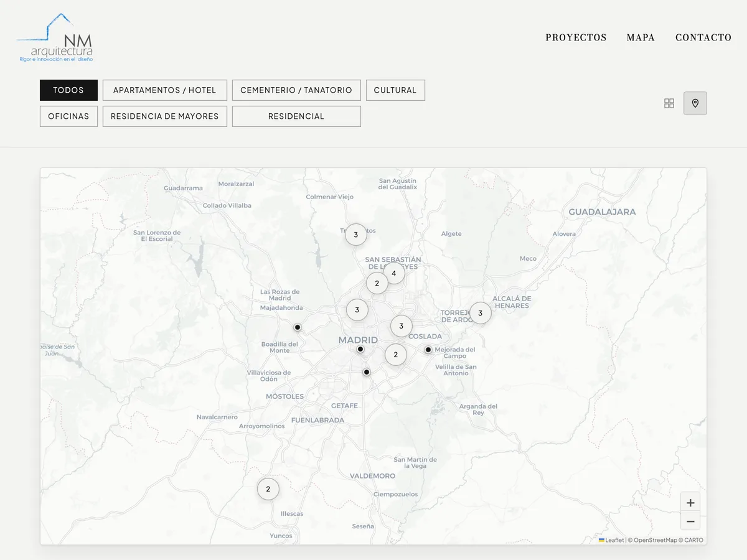Open the Leaflet attribution link
Image resolution: width=747 pixels, height=560 pixels.
pos(611,540)
